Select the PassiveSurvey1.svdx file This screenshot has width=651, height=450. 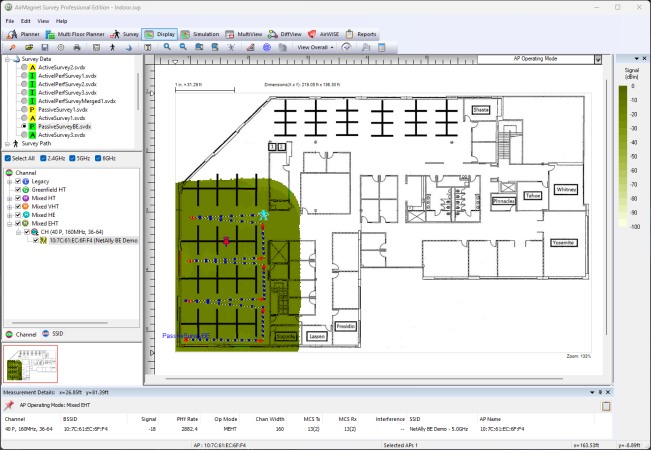point(63,110)
